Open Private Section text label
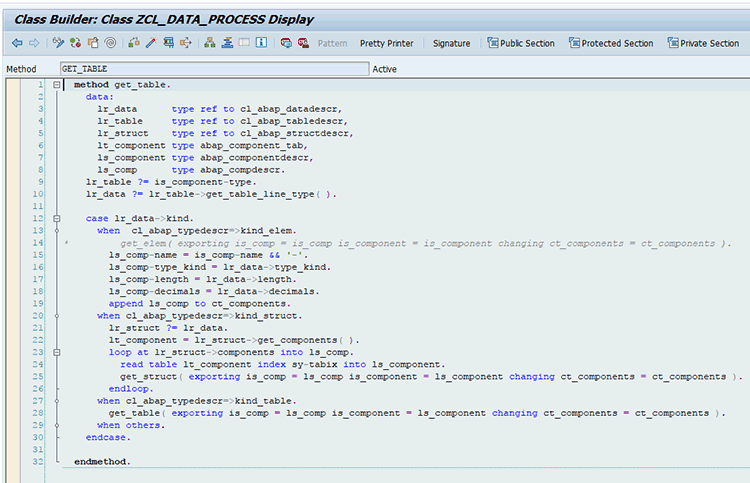The height and width of the screenshot is (483, 750). point(709,44)
